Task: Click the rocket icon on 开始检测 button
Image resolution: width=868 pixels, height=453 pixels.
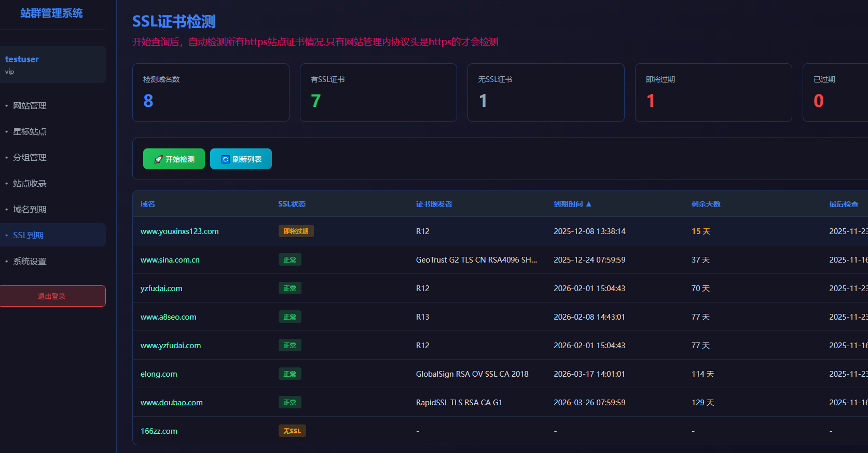Action: click(x=158, y=159)
